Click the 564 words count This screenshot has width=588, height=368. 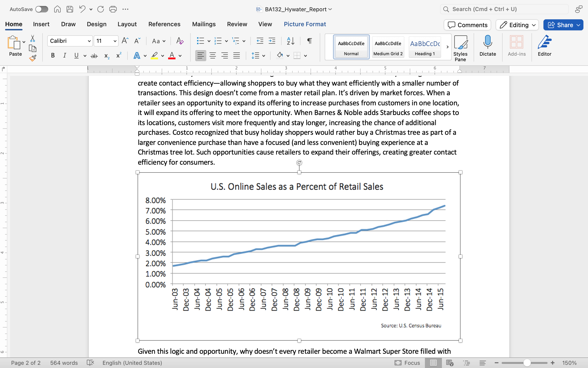click(64, 363)
